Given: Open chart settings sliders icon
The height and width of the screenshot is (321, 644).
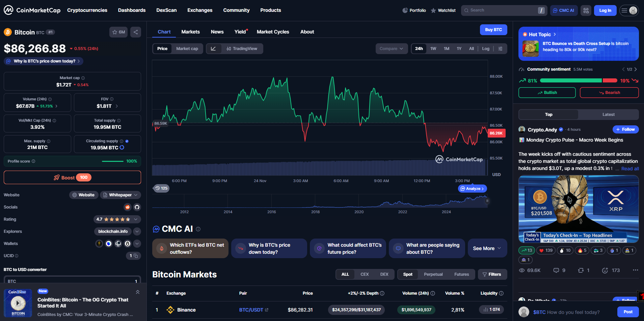Looking at the screenshot, I should (501, 49).
